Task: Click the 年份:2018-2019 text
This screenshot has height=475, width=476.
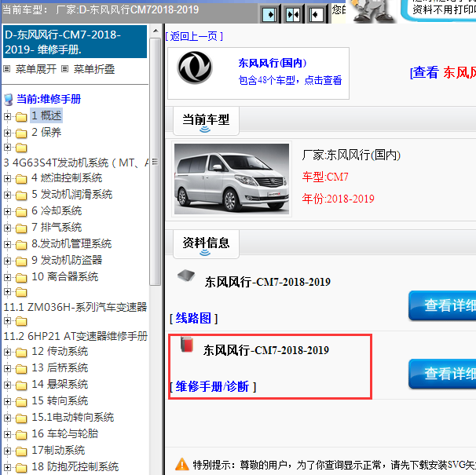Action: click(x=338, y=199)
